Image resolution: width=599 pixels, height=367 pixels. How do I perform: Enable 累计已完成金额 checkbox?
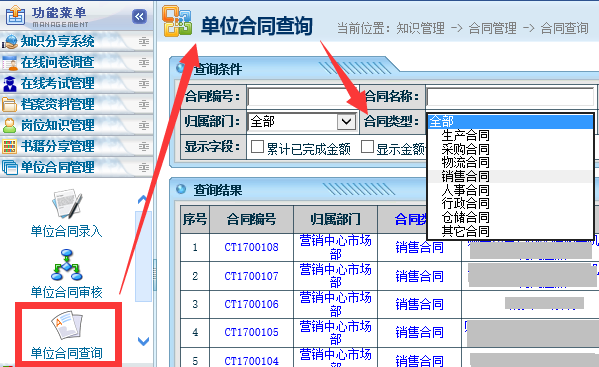(257, 147)
